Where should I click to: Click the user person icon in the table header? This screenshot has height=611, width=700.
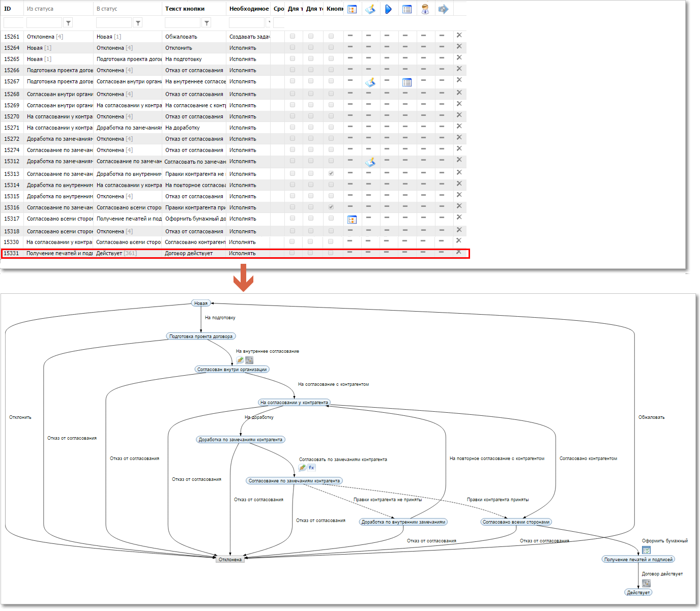[x=425, y=9]
